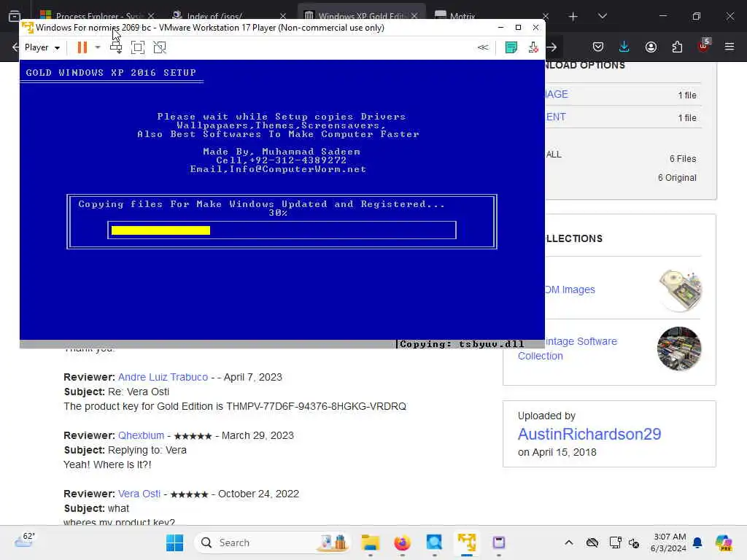Open Firefox from the taskbar
The height and width of the screenshot is (560, 747).
402,542
